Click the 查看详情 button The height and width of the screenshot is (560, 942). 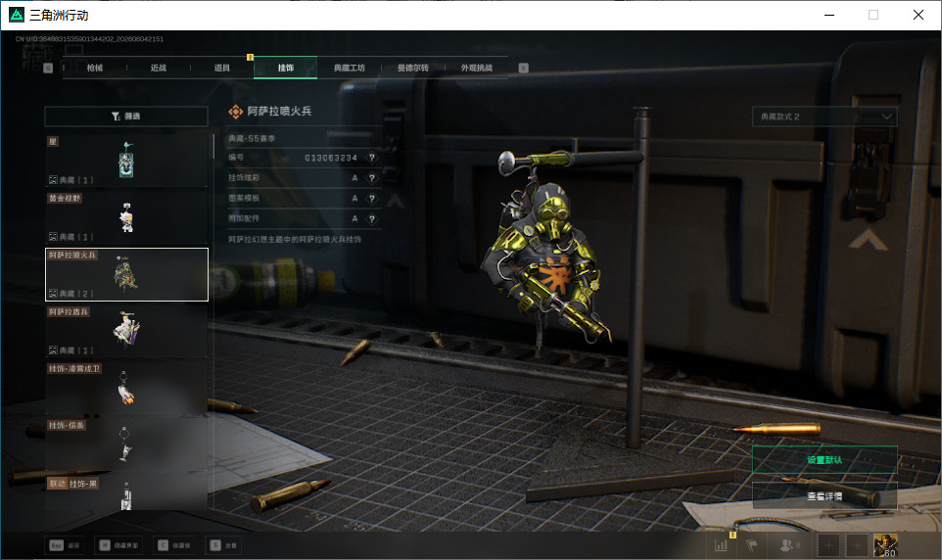tap(824, 495)
